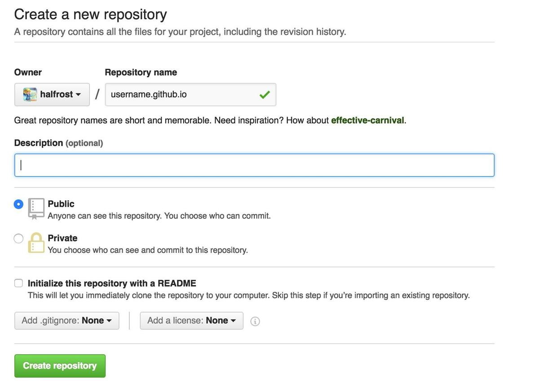The width and height of the screenshot is (557, 392).
Task: Click inside the Repository name field
Action: click(190, 94)
